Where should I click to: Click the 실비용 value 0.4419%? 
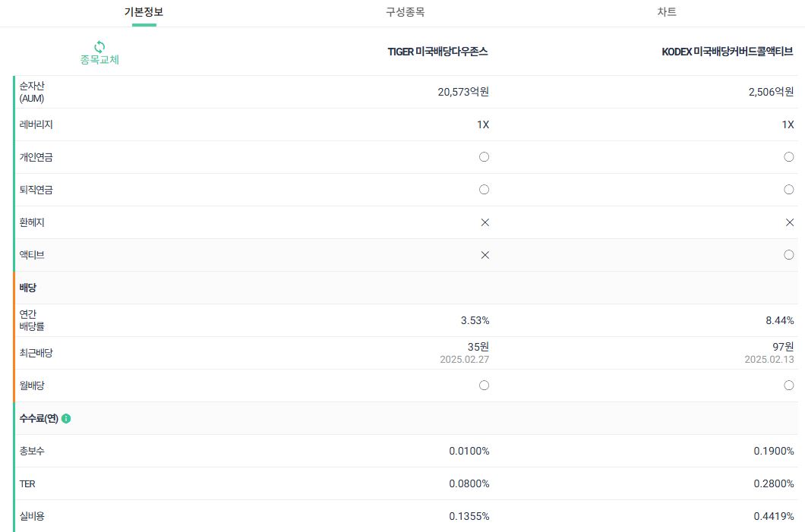point(774,517)
